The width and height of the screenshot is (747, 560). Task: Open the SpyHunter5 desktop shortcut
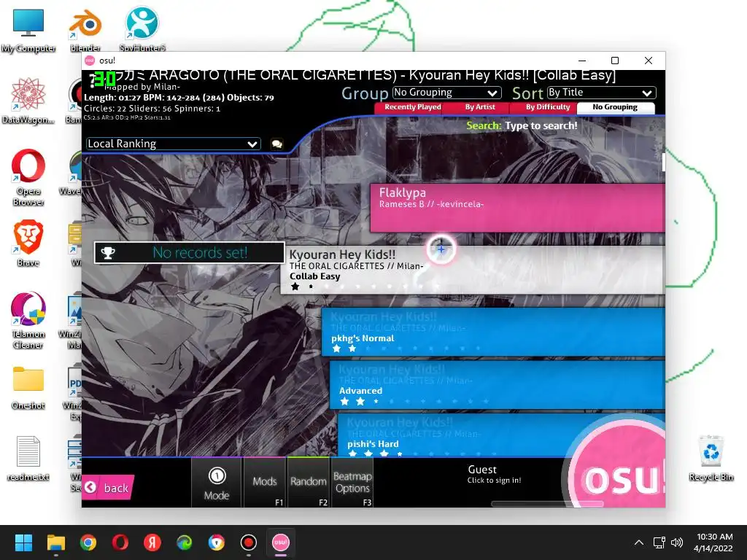pyautogui.click(x=142, y=31)
